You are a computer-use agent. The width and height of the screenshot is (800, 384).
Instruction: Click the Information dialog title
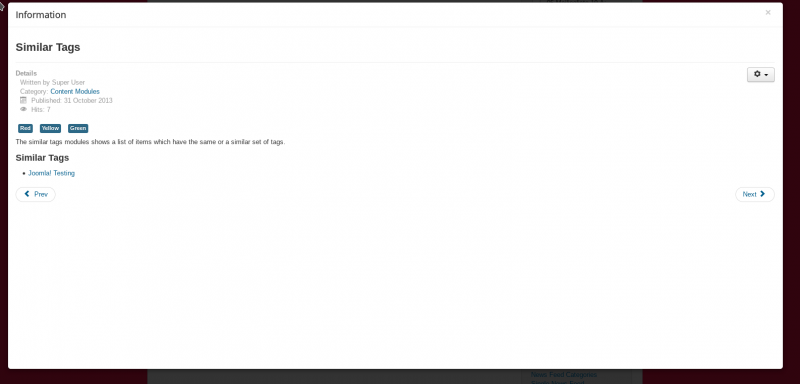[x=41, y=15]
